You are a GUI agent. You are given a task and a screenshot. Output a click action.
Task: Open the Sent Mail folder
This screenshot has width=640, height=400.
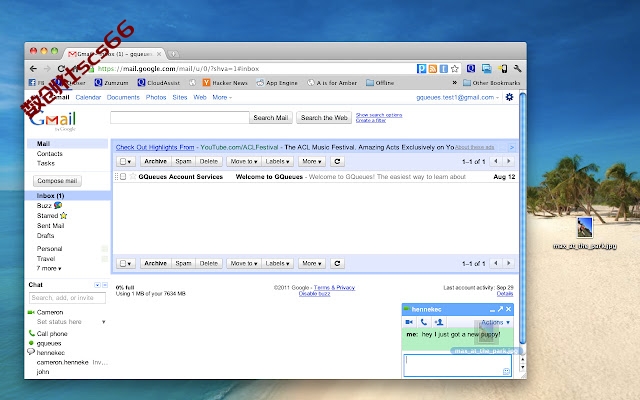51,225
